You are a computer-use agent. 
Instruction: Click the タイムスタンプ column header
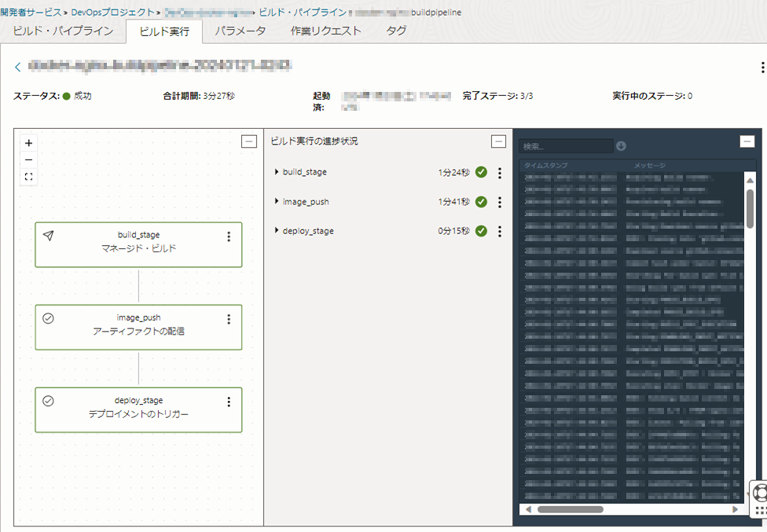[546, 165]
